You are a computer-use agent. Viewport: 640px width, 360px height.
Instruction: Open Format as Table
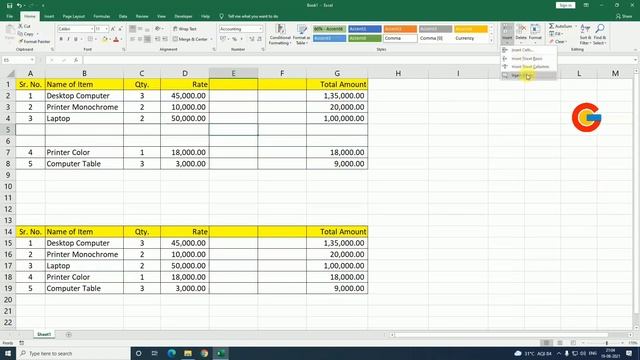tap(302, 35)
